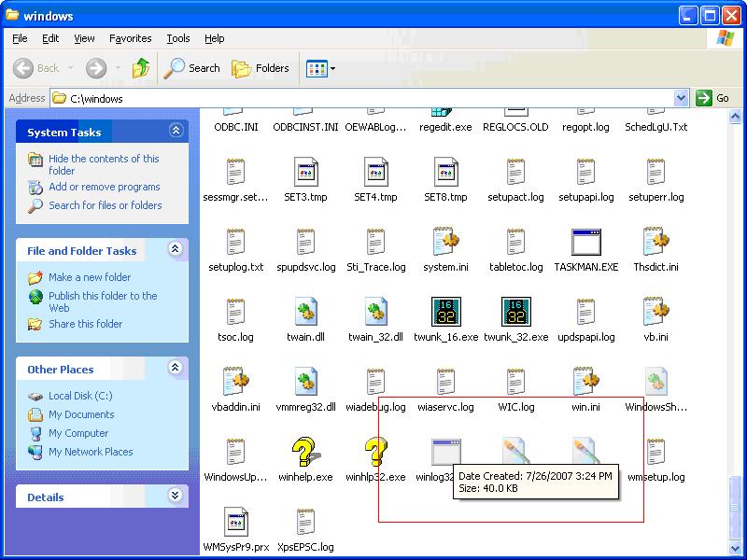Open the Forward history dropdown arrow
Image resolution: width=747 pixels, height=560 pixels.
(118, 68)
